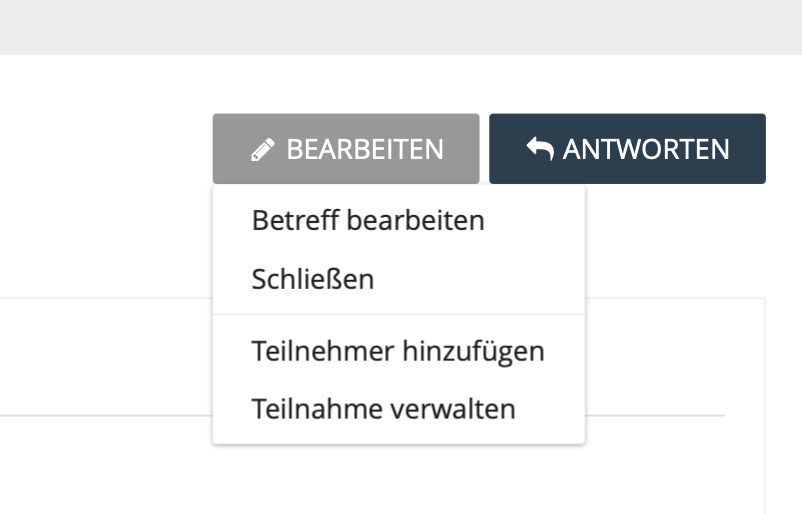This screenshot has height=514, width=802.
Task: Close the conversation using Schließen
Action: (313, 279)
